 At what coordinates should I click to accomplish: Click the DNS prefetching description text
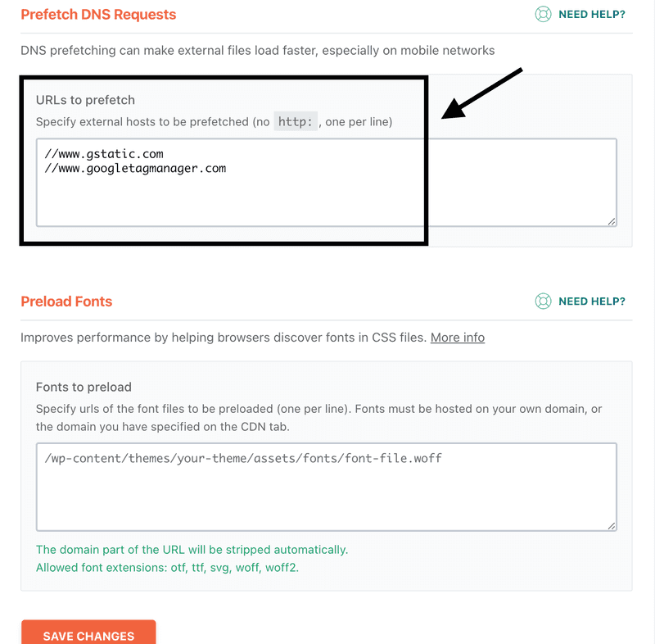(x=257, y=51)
